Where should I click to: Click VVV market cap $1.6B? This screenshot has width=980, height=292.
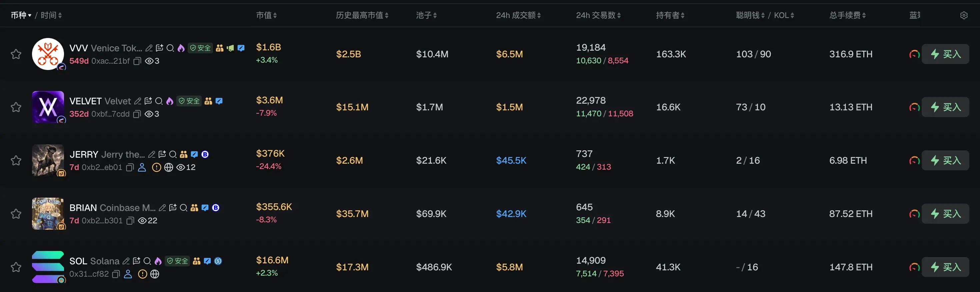[x=269, y=47]
